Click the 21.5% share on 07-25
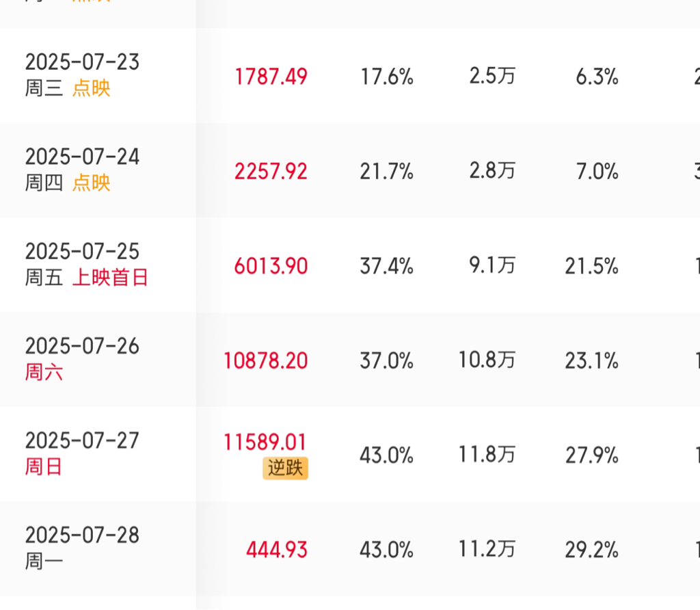The height and width of the screenshot is (610, 700). [x=592, y=266]
